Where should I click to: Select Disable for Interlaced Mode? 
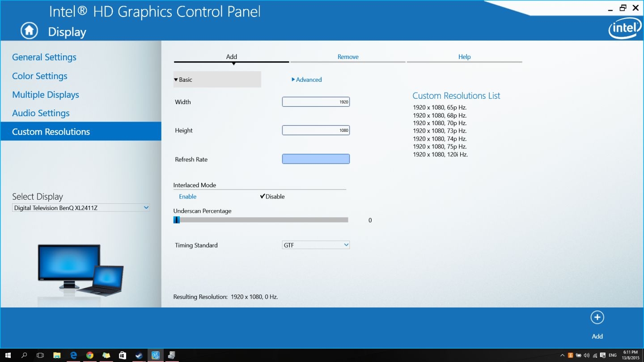(x=272, y=197)
